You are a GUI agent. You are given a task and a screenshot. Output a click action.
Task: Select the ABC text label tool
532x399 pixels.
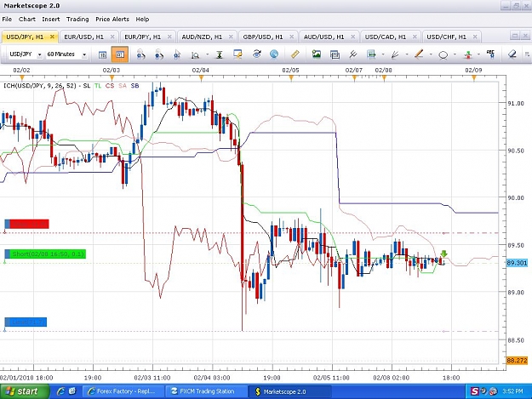coord(490,54)
